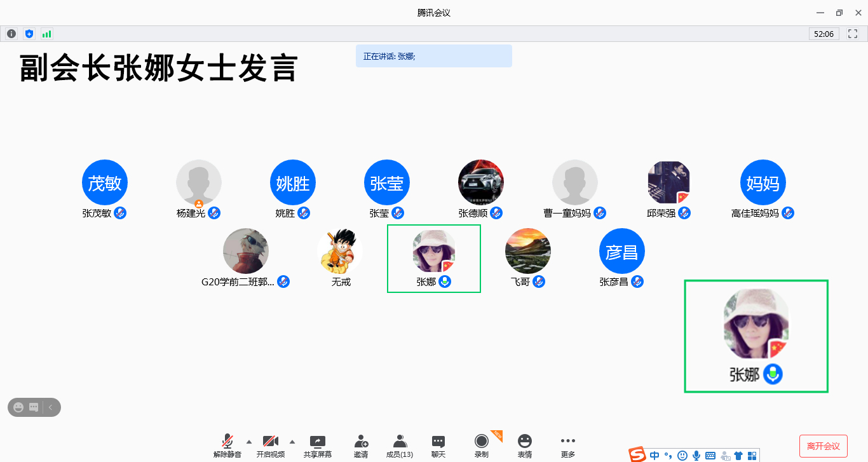The height and width of the screenshot is (462, 868).
Task: Turn on camera with 开启视频
Action: pyautogui.click(x=271, y=446)
